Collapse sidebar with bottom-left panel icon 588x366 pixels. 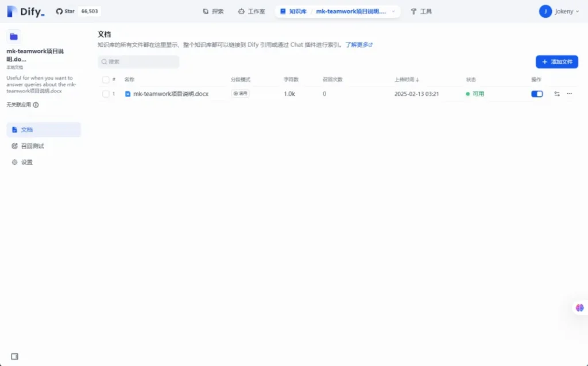[15, 356]
